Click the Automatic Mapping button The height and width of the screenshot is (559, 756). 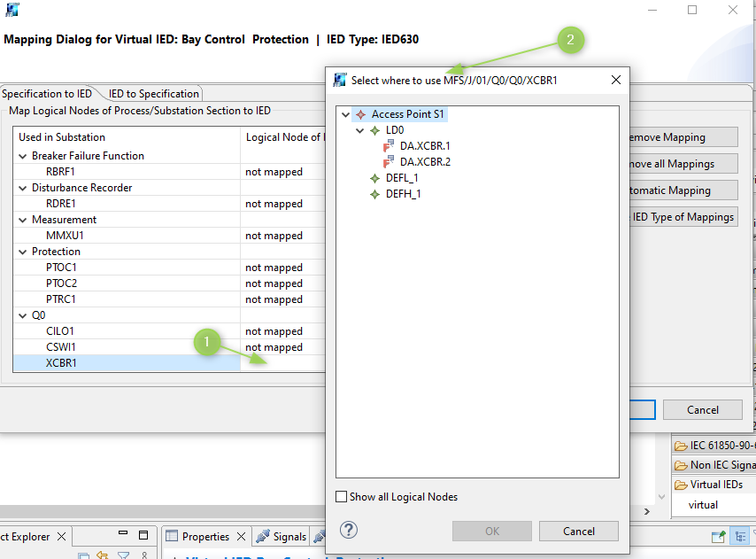[x=680, y=190]
